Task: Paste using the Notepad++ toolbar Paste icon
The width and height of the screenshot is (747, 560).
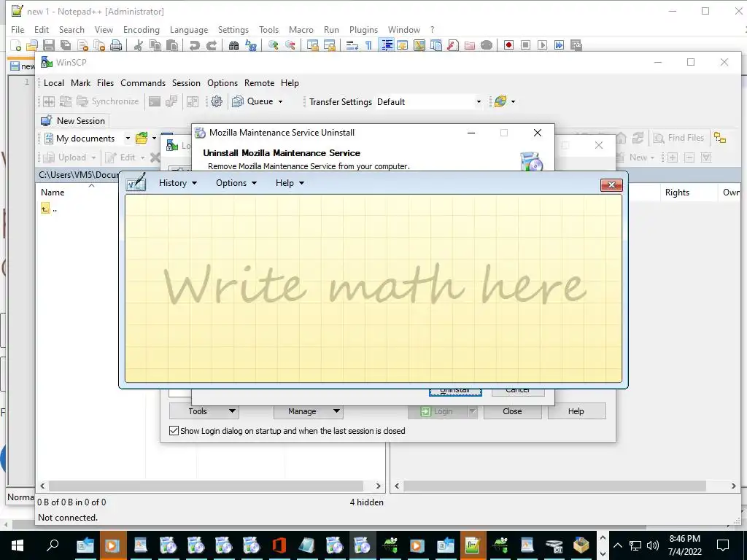Action: (x=172, y=45)
